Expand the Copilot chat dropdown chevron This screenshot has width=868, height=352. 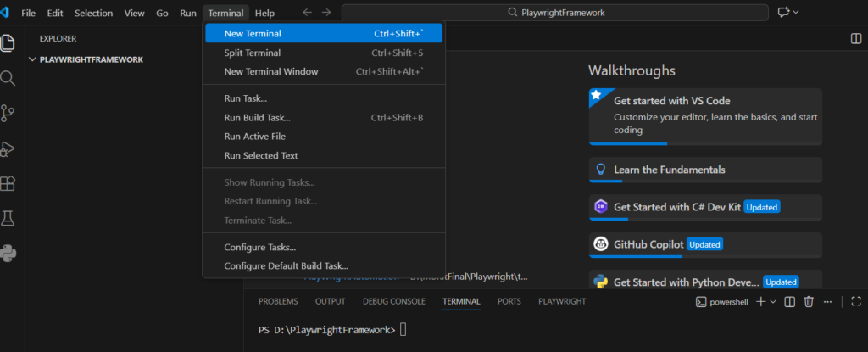point(796,13)
